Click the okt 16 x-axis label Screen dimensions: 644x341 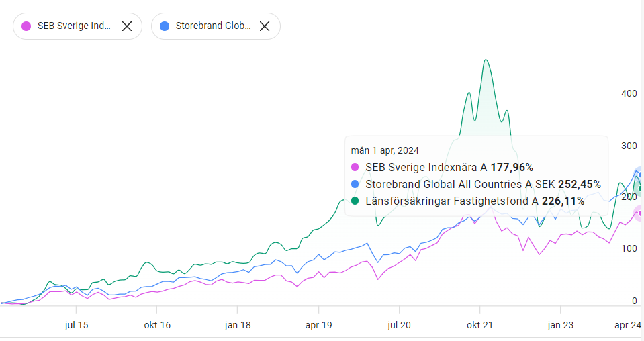156,325
